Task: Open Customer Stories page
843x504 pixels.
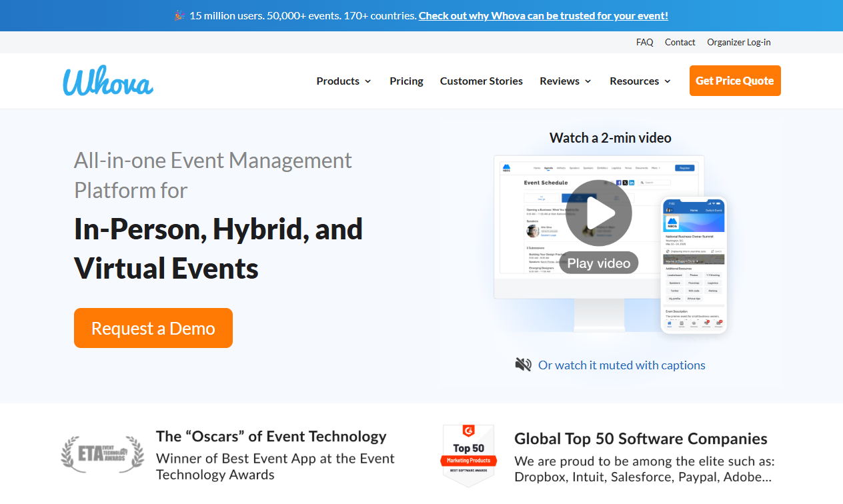Action: [482, 81]
